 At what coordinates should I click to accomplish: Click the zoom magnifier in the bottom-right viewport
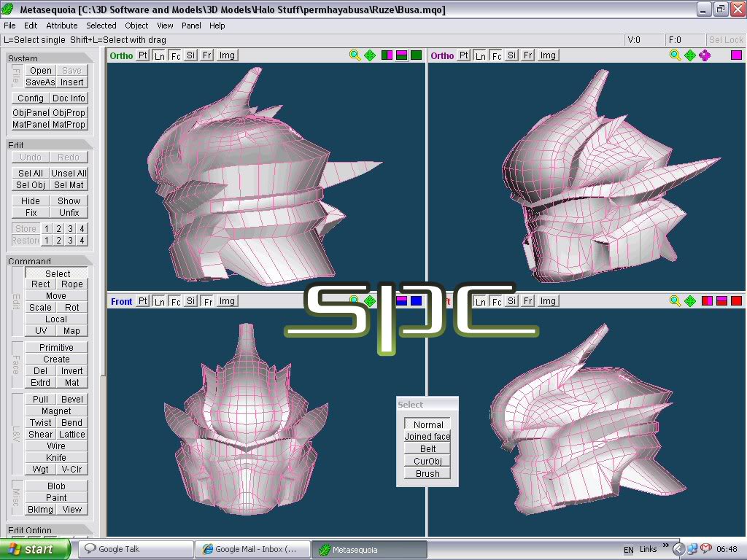[676, 301]
